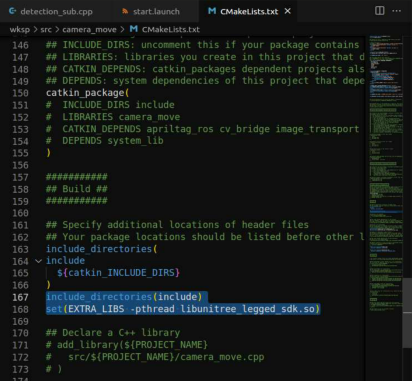Click the split editor icon
412x381 pixels.
pos(380,11)
